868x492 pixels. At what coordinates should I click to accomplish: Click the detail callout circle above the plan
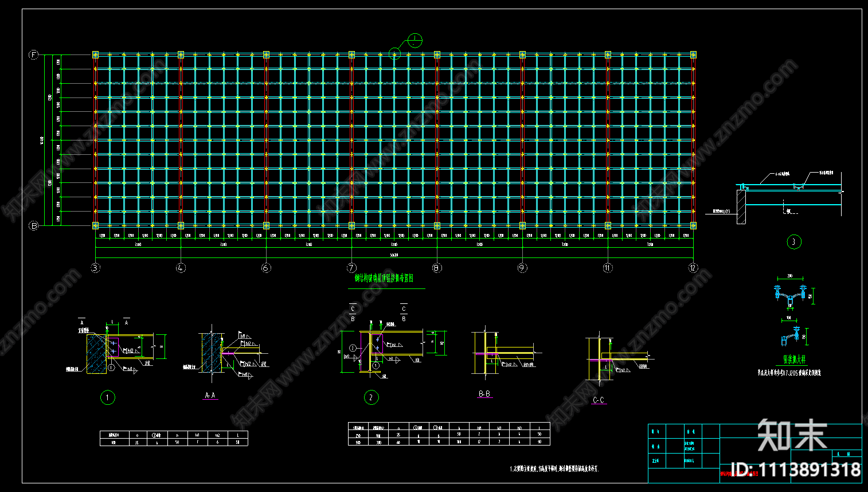pyautogui.click(x=415, y=41)
